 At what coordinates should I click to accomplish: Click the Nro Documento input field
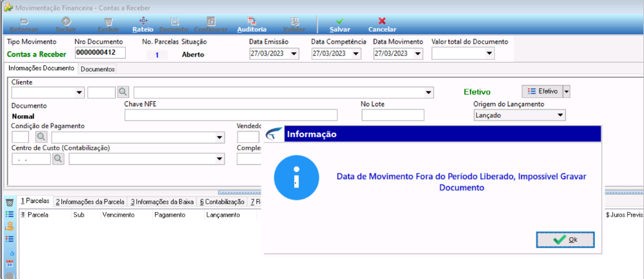pos(100,53)
